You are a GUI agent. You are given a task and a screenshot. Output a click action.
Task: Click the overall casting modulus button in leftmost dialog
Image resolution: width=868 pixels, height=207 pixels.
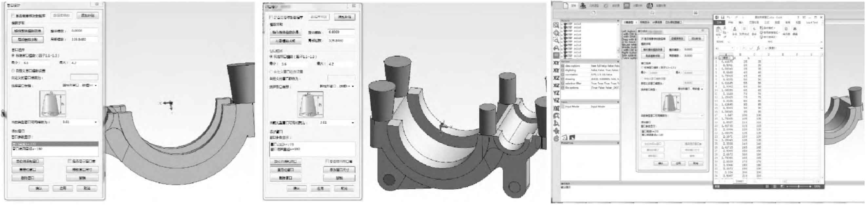click(x=28, y=31)
